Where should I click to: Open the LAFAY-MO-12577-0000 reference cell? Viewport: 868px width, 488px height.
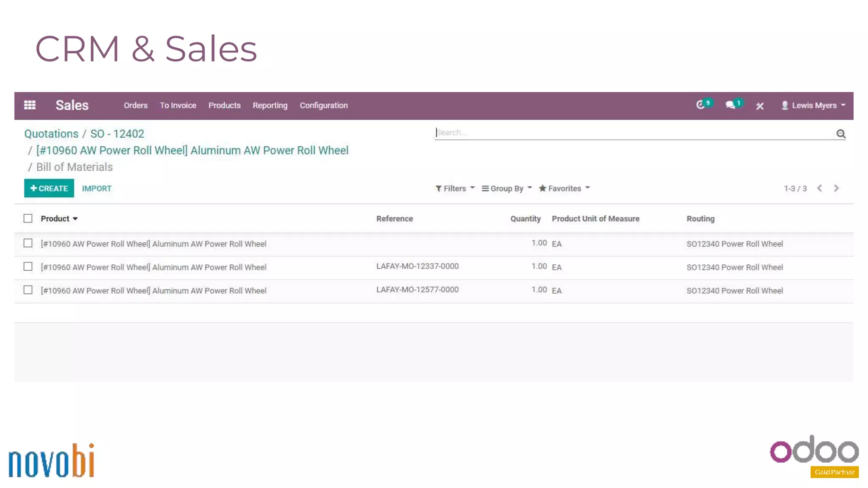coord(417,289)
